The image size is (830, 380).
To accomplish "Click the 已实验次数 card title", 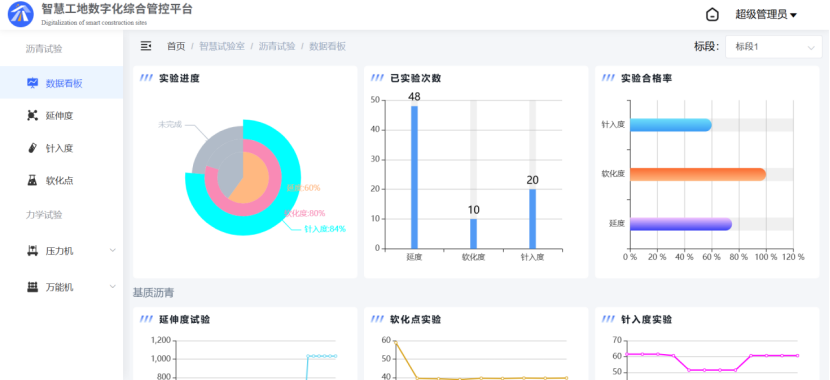I will 416,78.
